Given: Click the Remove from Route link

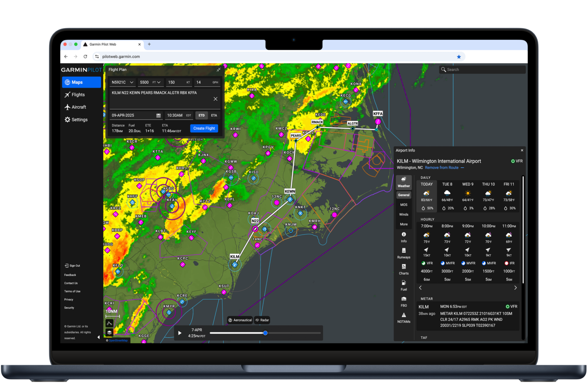Looking at the screenshot, I should (x=441, y=168).
